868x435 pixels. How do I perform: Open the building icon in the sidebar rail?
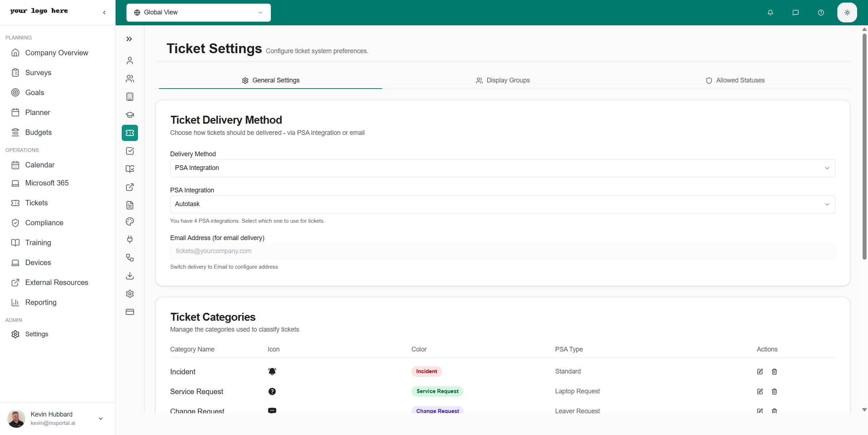click(x=130, y=97)
